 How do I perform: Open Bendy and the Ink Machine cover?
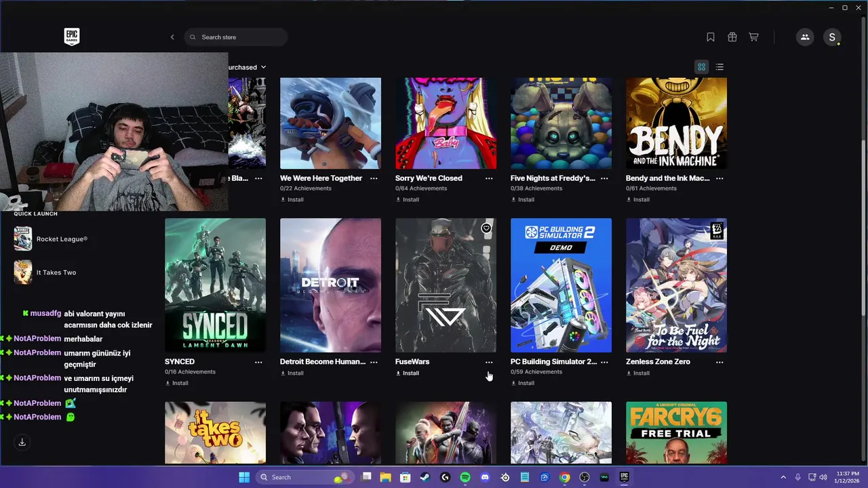(676, 123)
